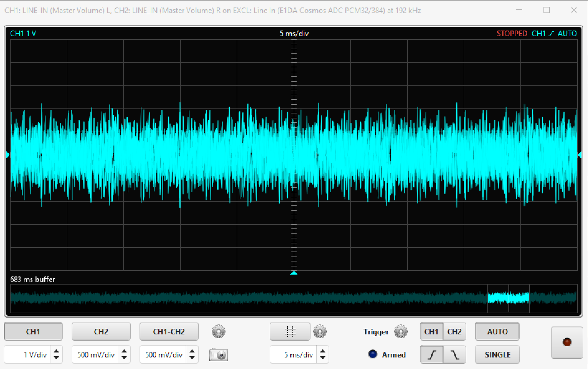Click the 683 ms buffer label
This screenshot has height=369, width=588.
click(33, 279)
